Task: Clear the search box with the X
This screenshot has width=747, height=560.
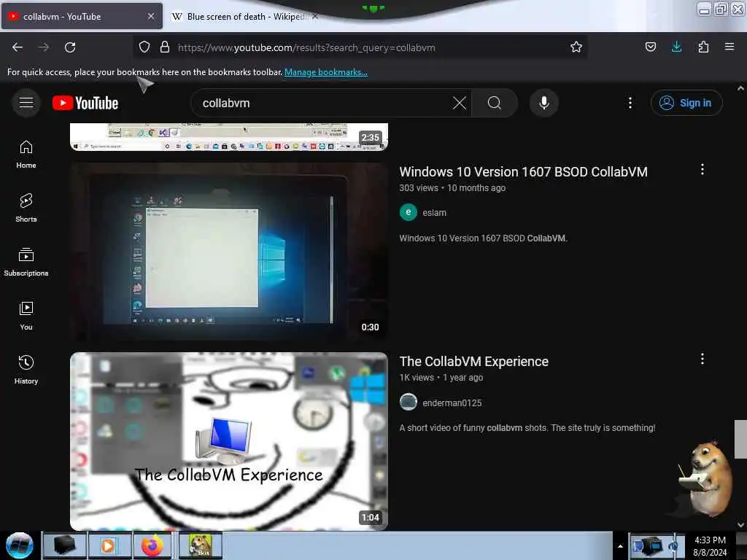Action: pos(460,103)
